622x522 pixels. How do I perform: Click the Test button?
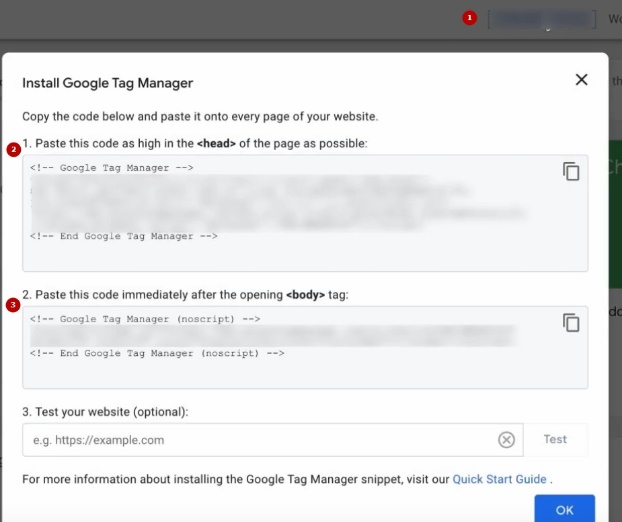[x=555, y=439]
